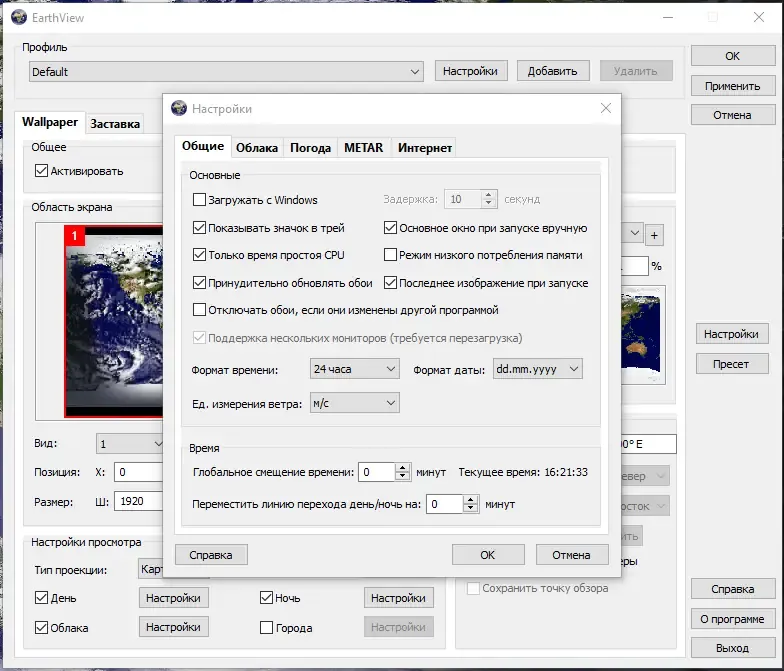Screen dimensions: 784x671
Task: Click Добавить profile button
Action: tap(552, 71)
